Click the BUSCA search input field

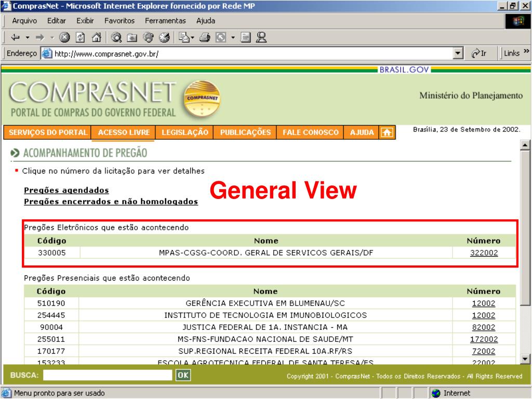[108, 375]
